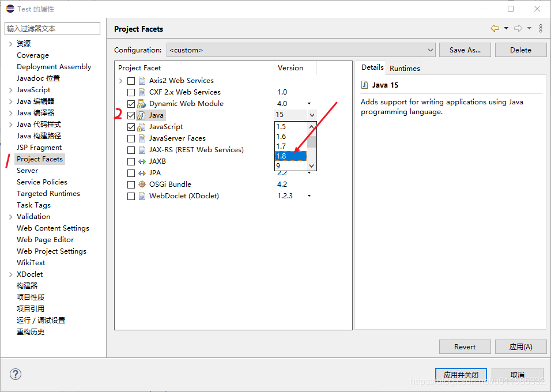
Task: Uncheck the Java facet checkbox
Action: (131, 115)
